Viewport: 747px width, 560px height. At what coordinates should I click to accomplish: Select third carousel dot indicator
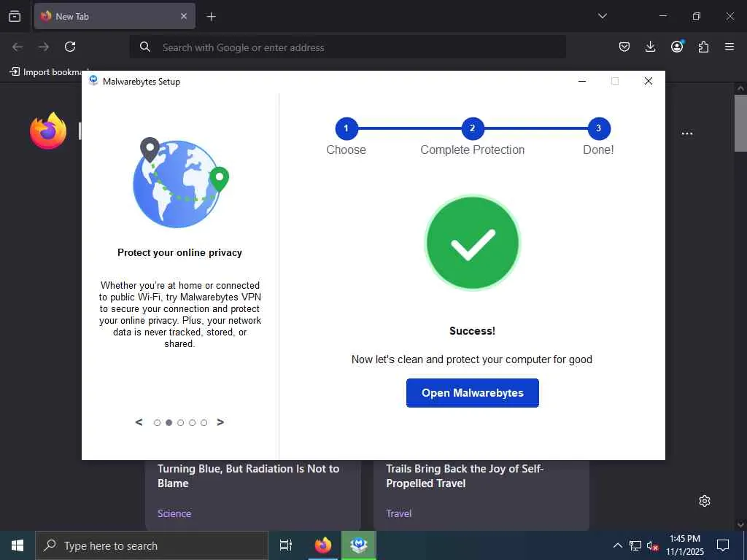click(x=181, y=423)
